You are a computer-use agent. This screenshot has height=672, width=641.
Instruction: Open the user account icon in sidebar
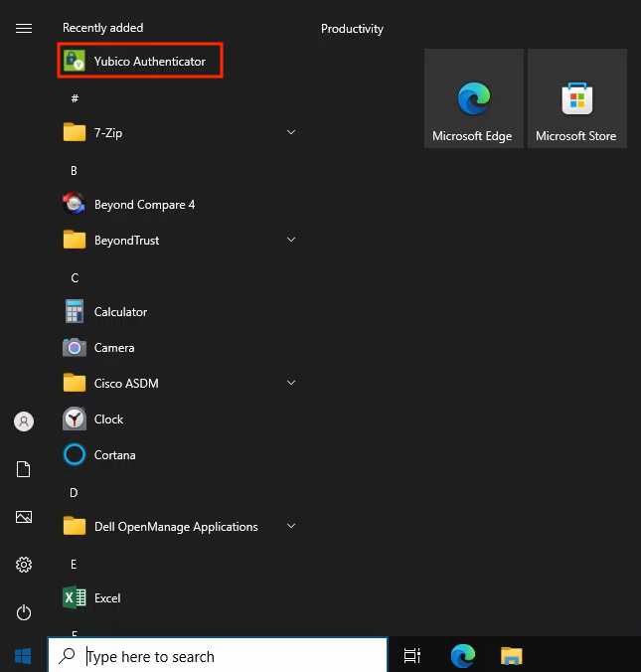pos(24,421)
